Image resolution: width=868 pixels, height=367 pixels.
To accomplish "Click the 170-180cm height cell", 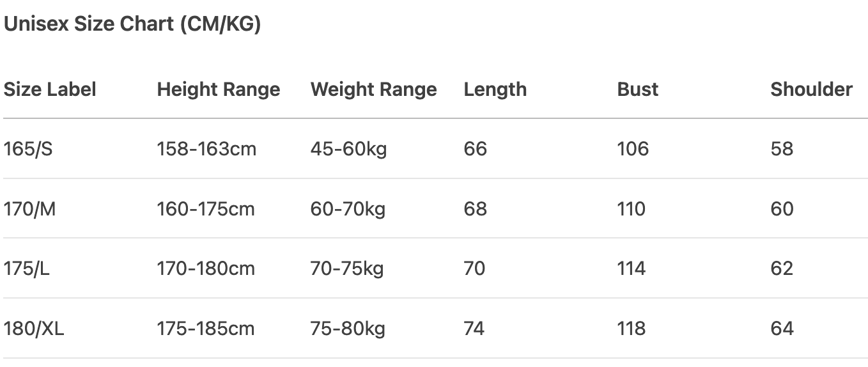I will coord(206,269).
